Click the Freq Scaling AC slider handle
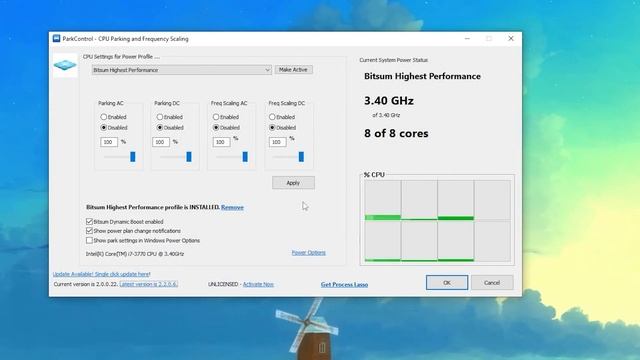 (x=245, y=157)
